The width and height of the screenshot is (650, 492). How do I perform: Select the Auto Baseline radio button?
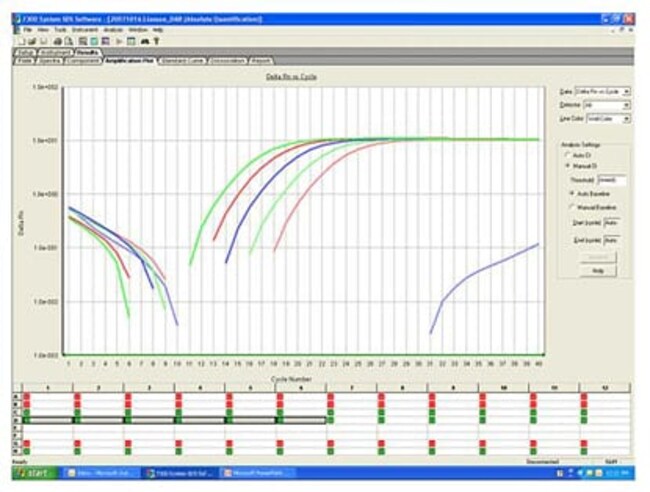(x=572, y=194)
